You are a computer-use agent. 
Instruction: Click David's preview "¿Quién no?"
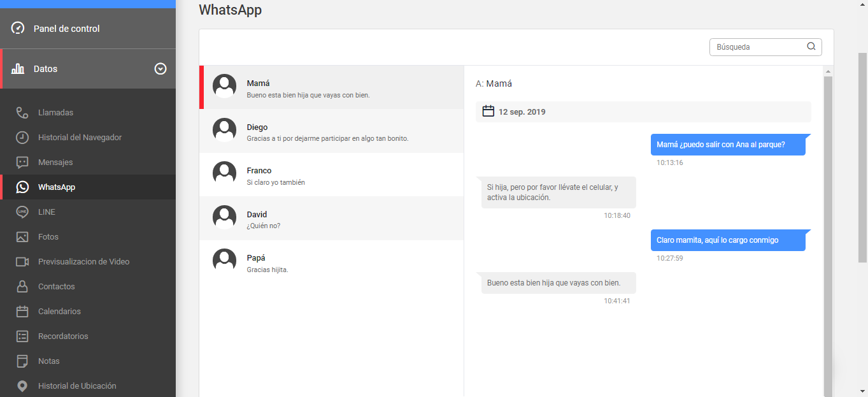[264, 226]
